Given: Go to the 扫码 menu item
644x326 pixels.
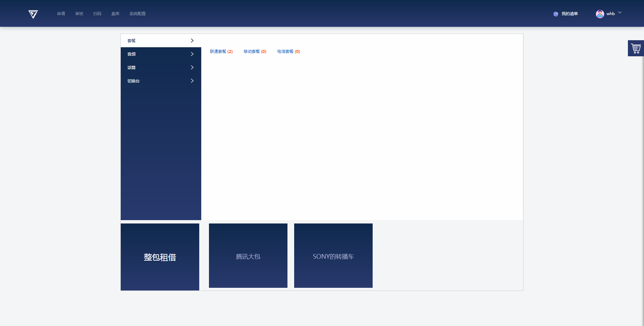Looking at the screenshot, I should click(x=97, y=14).
